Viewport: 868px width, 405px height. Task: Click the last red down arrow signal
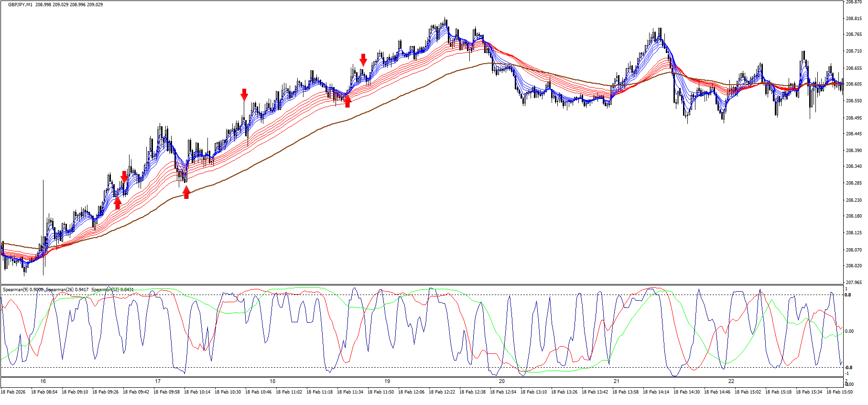point(363,59)
